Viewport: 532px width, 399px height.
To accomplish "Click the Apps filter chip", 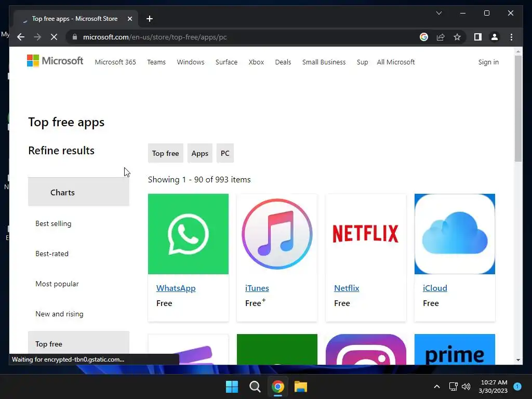I will pyautogui.click(x=200, y=153).
